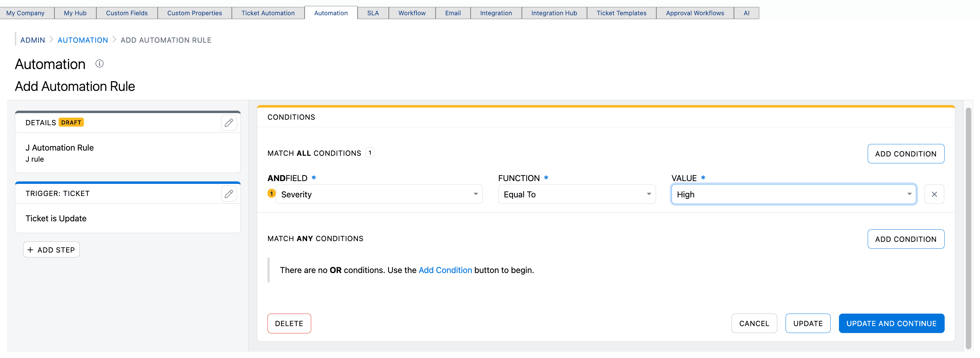Edit the Trigger: Ticket step pencil icon
Image resolution: width=980 pixels, height=358 pixels.
coord(229,194)
